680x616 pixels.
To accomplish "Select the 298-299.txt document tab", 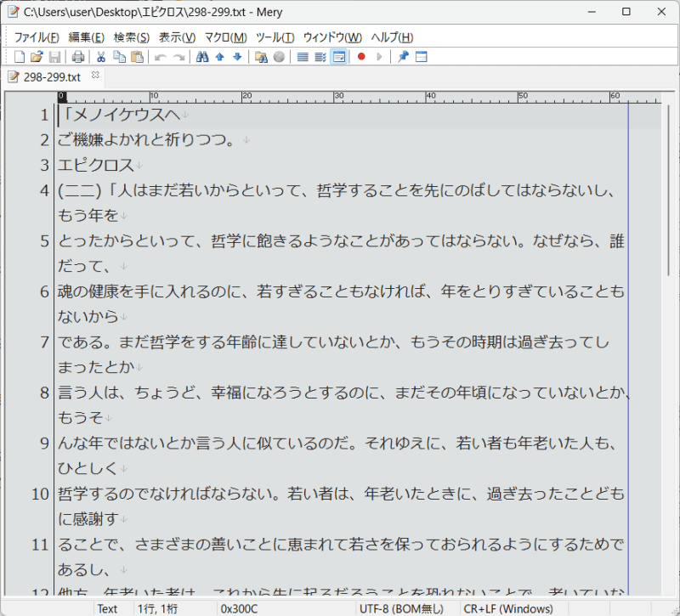I will coord(51,77).
